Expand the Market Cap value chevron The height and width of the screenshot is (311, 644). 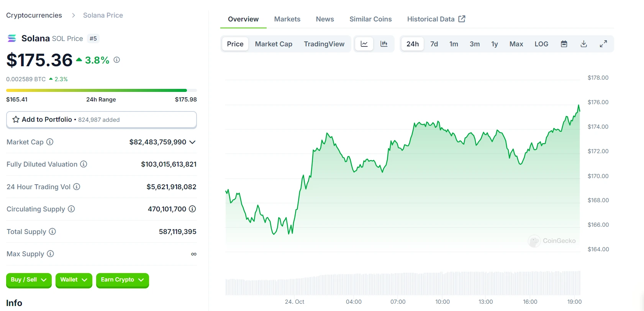point(192,142)
